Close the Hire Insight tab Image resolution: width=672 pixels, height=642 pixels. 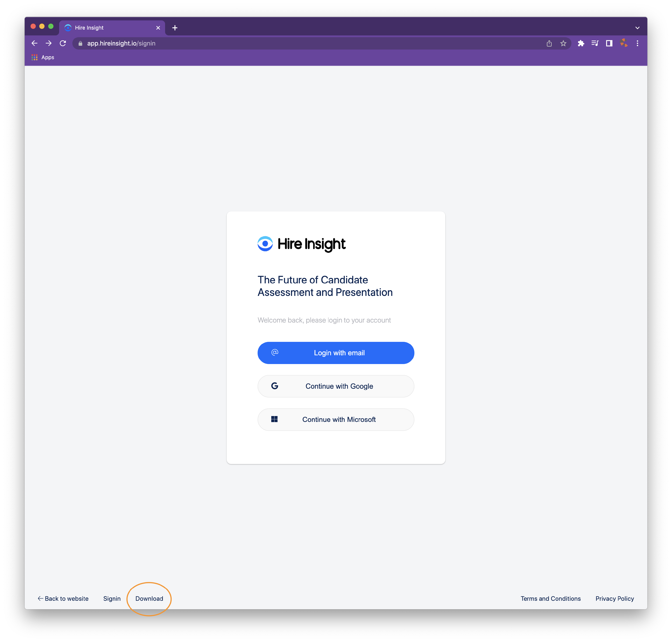[158, 28]
